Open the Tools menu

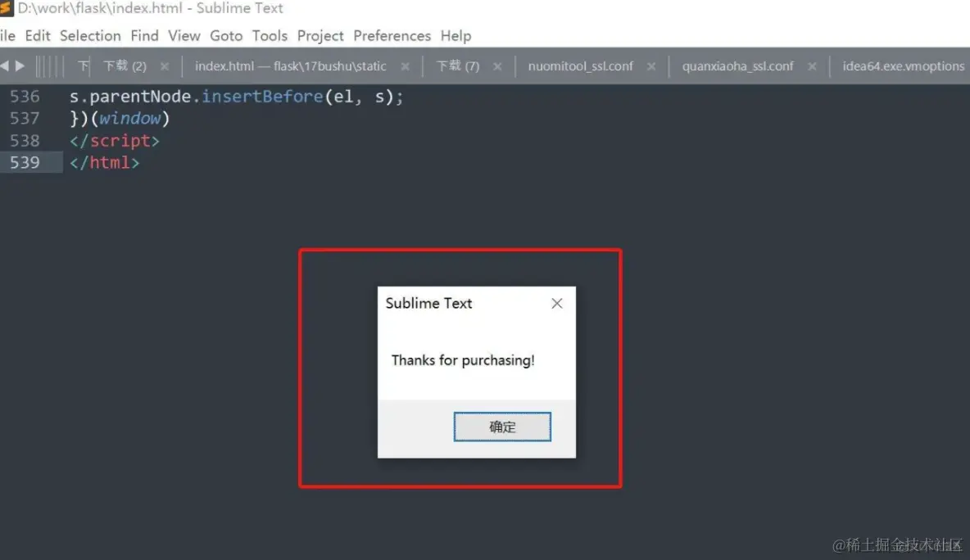coord(270,36)
